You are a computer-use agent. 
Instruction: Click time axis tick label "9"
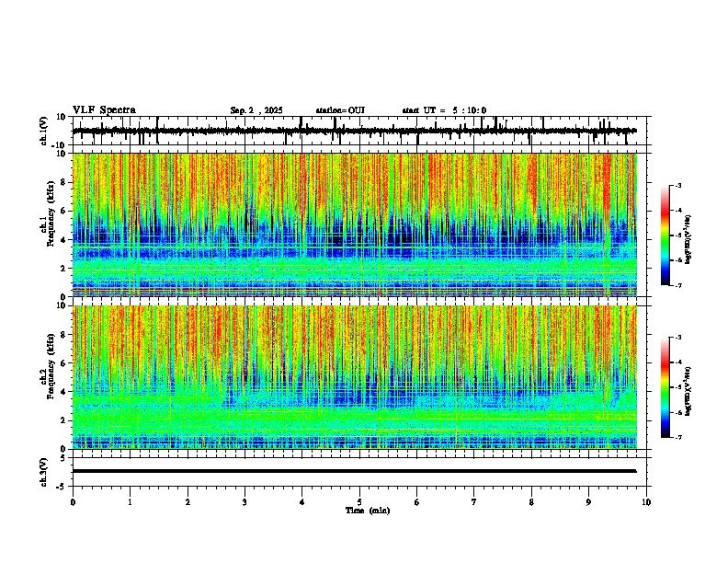coord(588,502)
